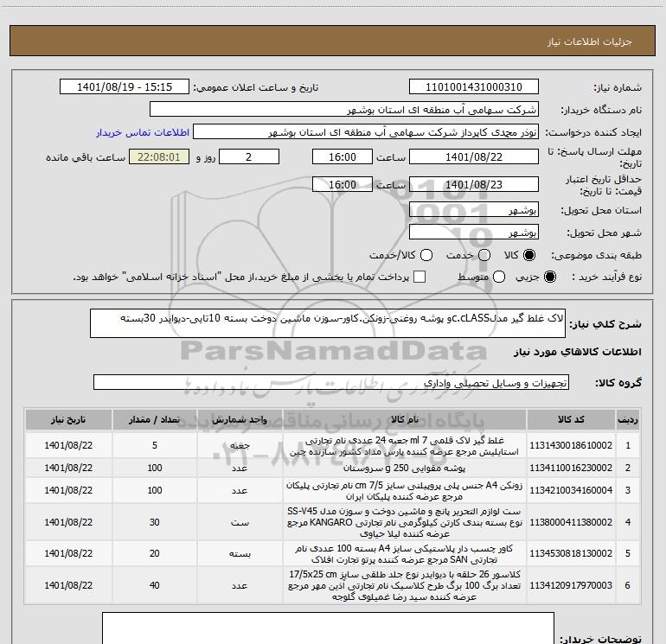The width and height of the screenshot is (666, 644).
Task: Click buyer organization name field
Action: click(x=344, y=110)
